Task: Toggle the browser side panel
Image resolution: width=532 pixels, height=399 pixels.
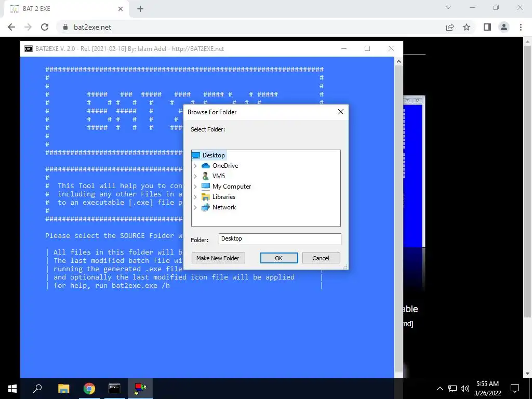Action: click(487, 27)
